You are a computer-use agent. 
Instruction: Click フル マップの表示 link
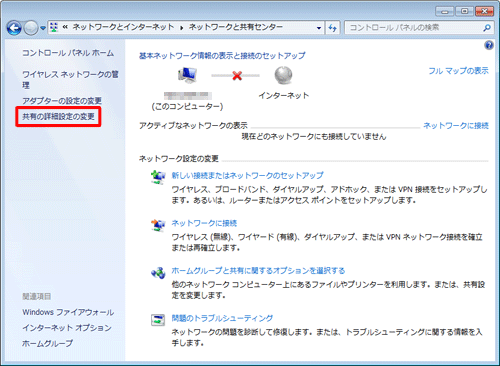(x=458, y=71)
